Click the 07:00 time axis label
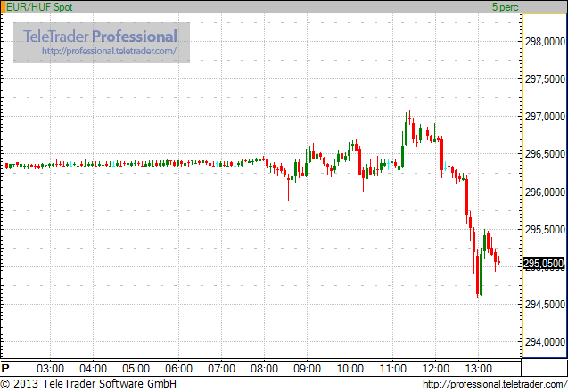568x392 pixels. (x=221, y=369)
